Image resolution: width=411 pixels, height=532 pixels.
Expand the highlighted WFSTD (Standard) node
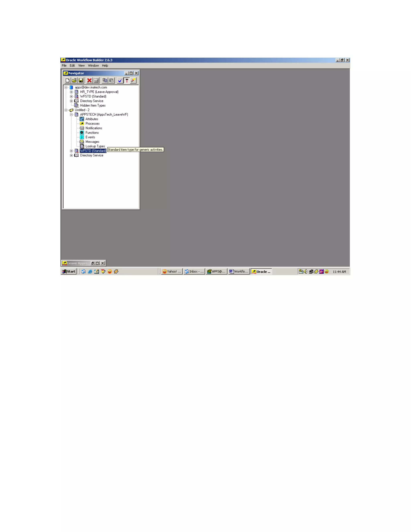pos(71,151)
